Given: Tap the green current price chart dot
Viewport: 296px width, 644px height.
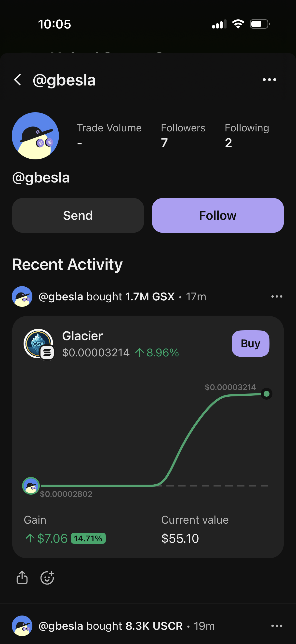Looking at the screenshot, I should tap(266, 394).
